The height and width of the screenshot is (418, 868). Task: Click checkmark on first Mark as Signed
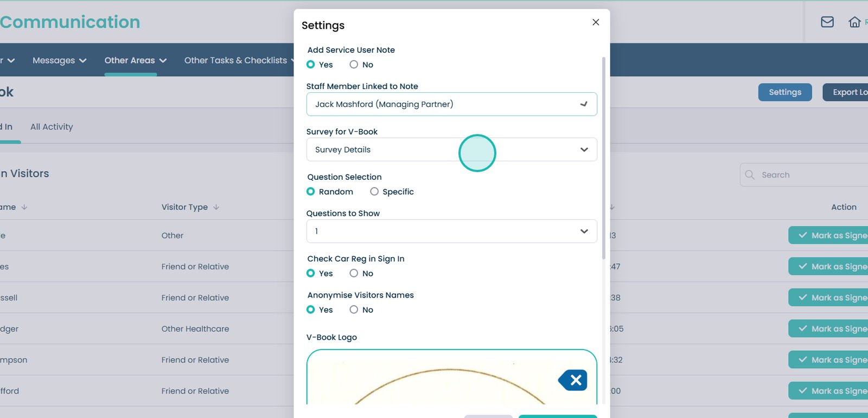coord(803,236)
